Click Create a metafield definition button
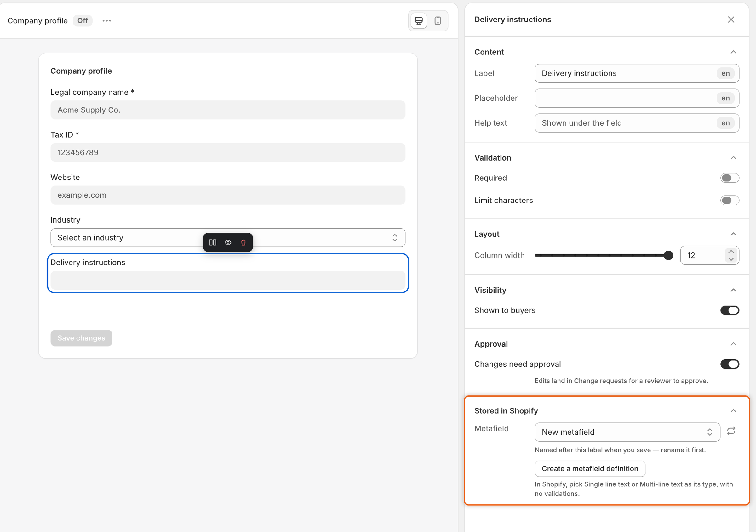 point(590,468)
